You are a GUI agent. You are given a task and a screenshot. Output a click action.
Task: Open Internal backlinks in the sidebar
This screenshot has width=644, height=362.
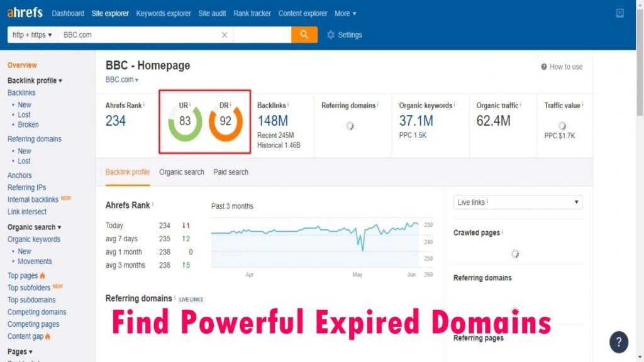point(33,199)
